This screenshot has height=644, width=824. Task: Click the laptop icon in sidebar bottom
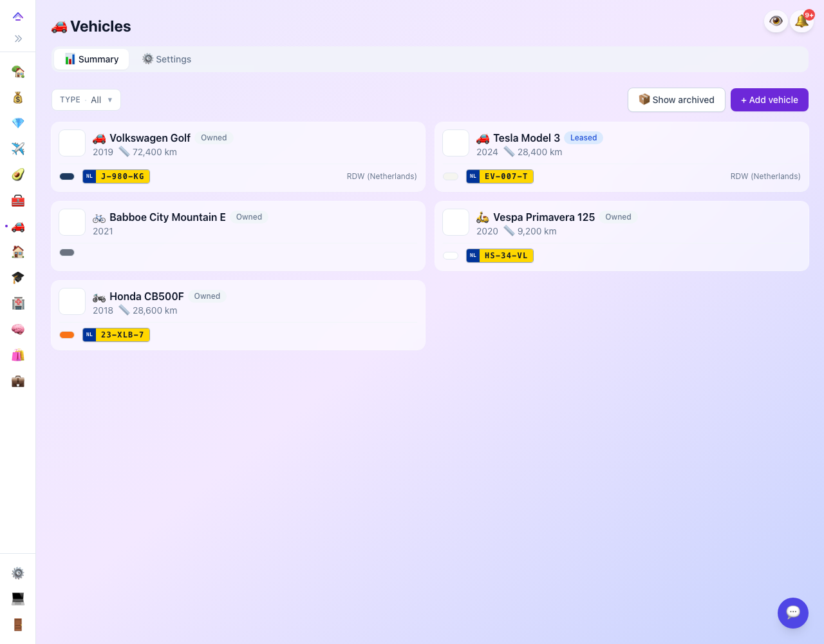click(18, 599)
